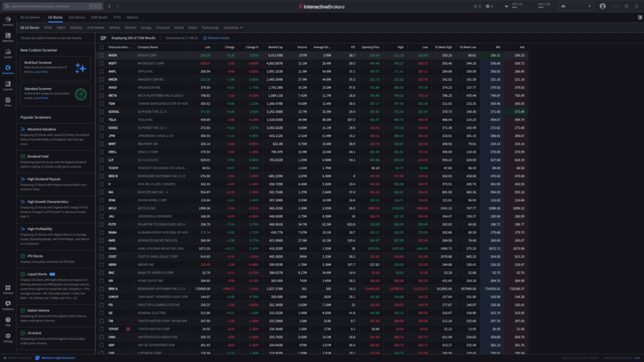Select the NASDAQ filter tab
Viewport: 644px width, 362px height.
tap(76, 28)
